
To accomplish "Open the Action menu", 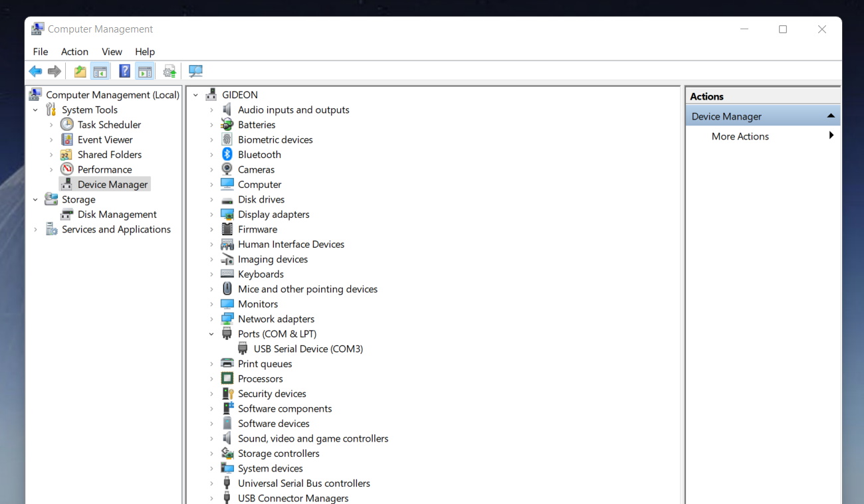I will tap(74, 51).
